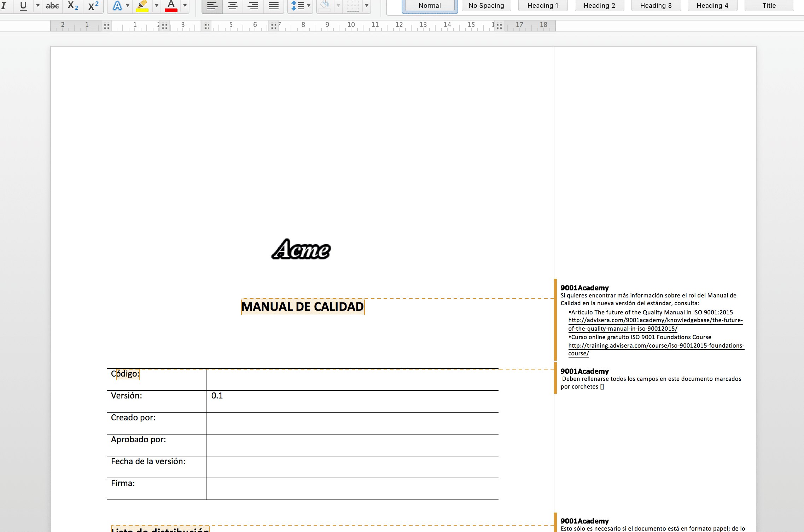The height and width of the screenshot is (532, 804).
Task: Apply italic formatting
Action: click(x=5, y=6)
